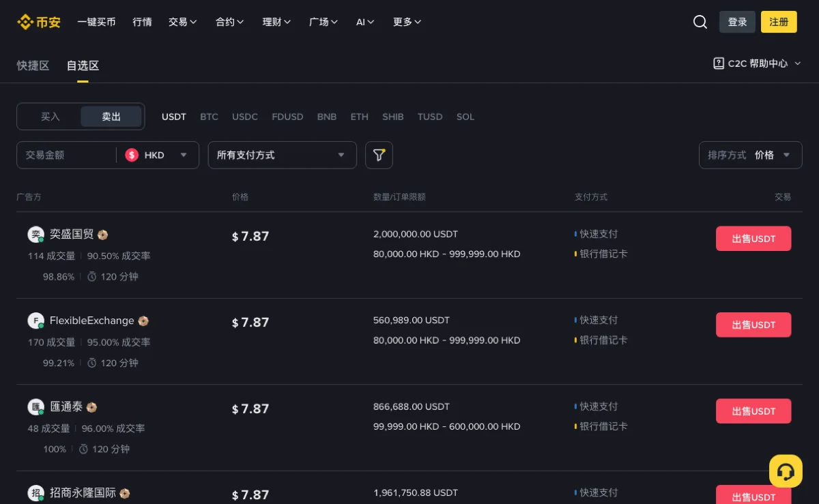This screenshot has height=504, width=819.
Task: Select the 卖出 sell toggle
Action: (x=111, y=117)
